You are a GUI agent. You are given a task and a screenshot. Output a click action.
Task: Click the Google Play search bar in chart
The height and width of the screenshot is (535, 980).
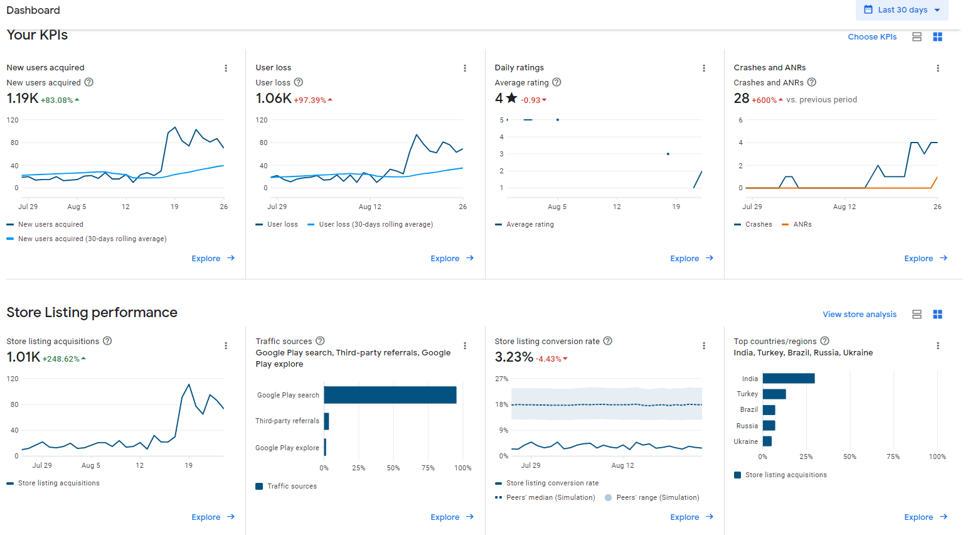coord(390,395)
